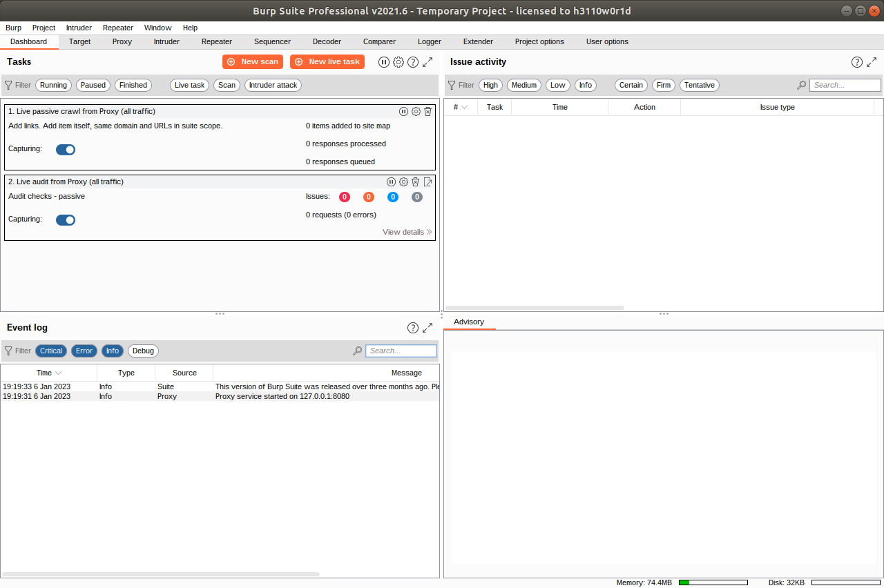Click the Disk usage bar

(846, 583)
